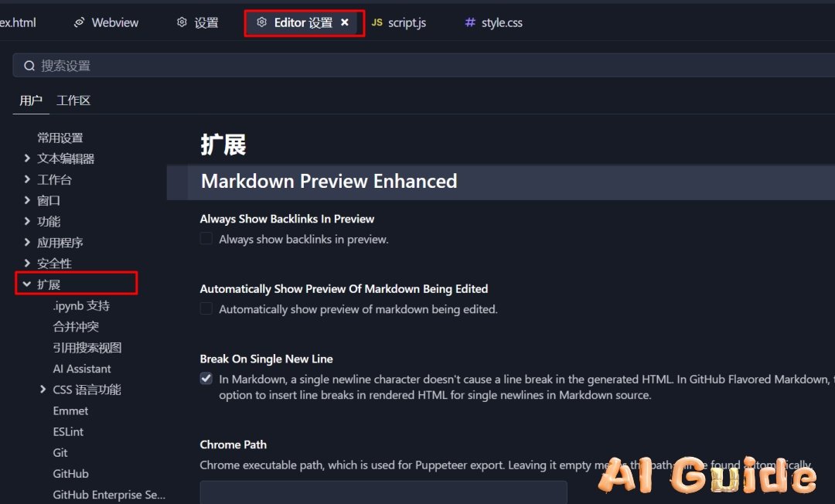835x504 pixels.
Task: Select the 工作区 settings scope tab
Action: (x=73, y=100)
